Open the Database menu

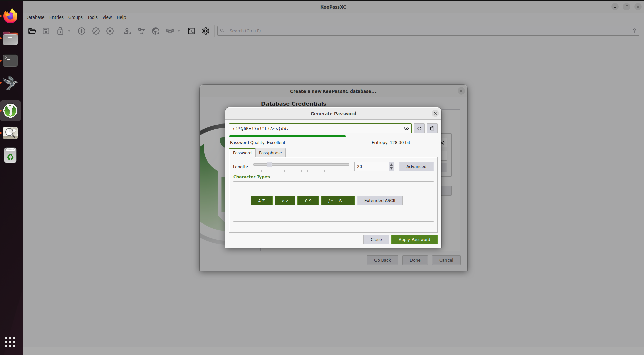point(35,17)
